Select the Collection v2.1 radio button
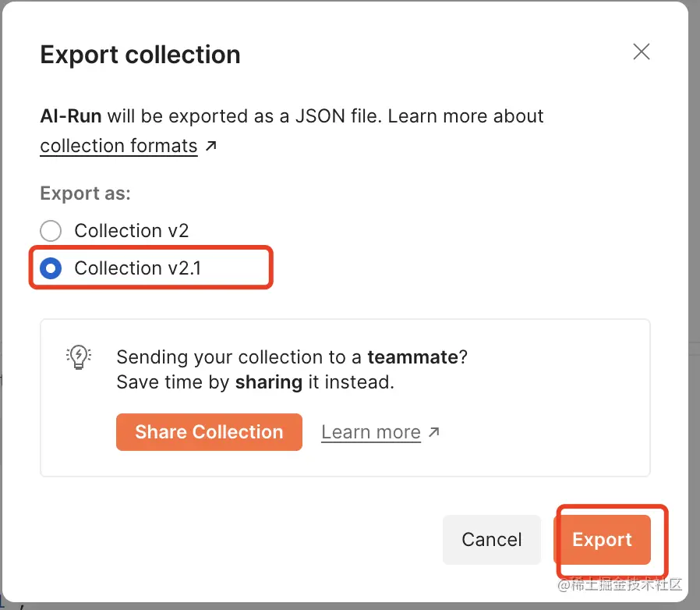Screen dimensions: 700x610 pyautogui.click(x=51, y=268)
